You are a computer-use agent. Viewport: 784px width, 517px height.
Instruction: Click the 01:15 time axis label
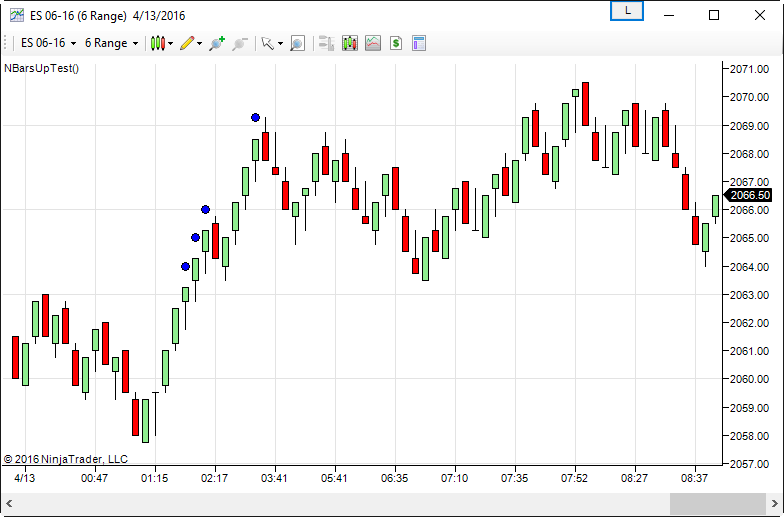click(x=154, y=478)
